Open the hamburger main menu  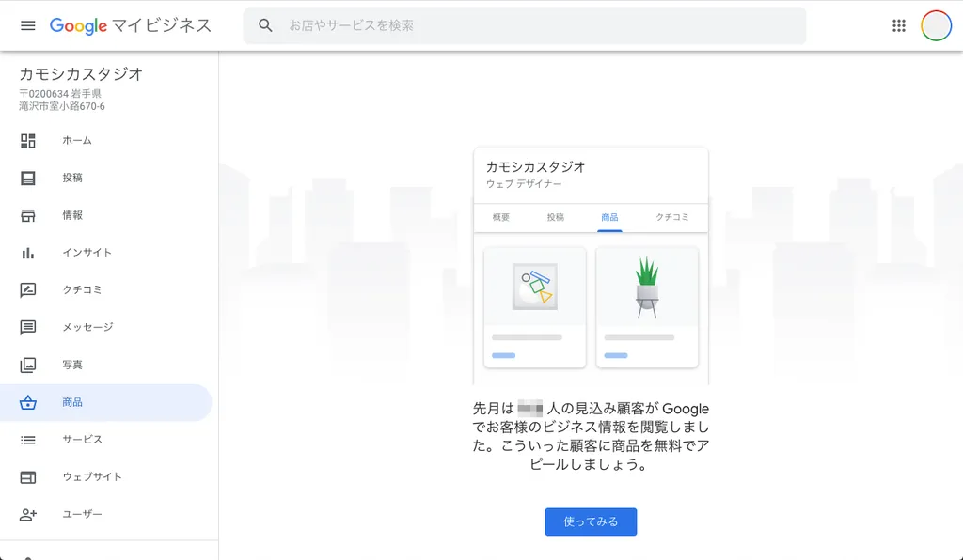27,25
